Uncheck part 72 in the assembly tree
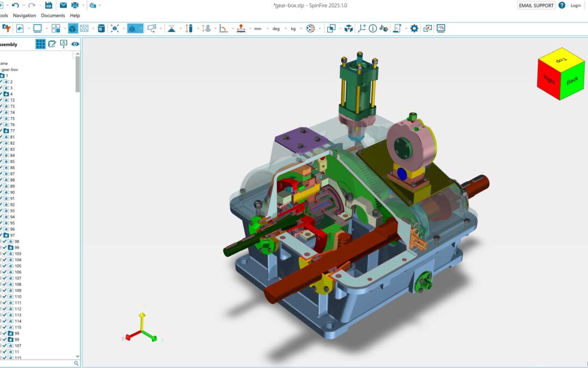588x368 pixels. tap(3, 106)
